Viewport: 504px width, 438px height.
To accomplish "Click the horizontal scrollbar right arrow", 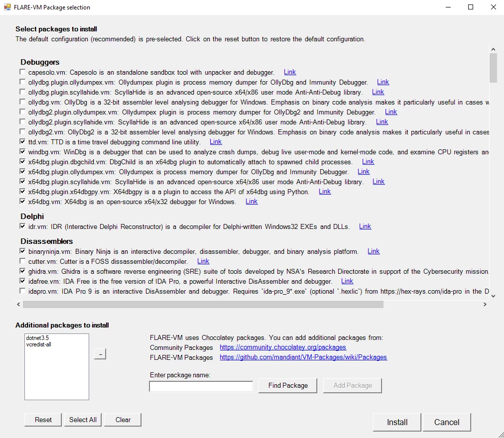I will (x=485, y=304).
